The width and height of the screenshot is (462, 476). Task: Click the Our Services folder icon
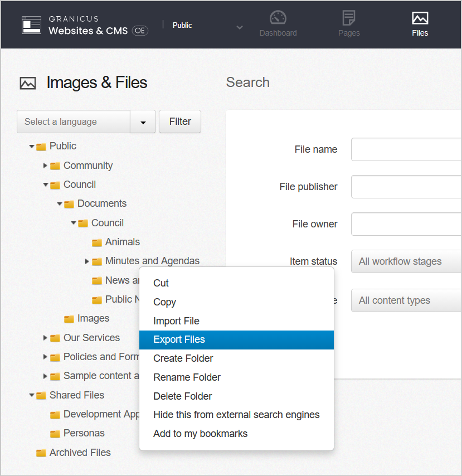tap(55, 338)
